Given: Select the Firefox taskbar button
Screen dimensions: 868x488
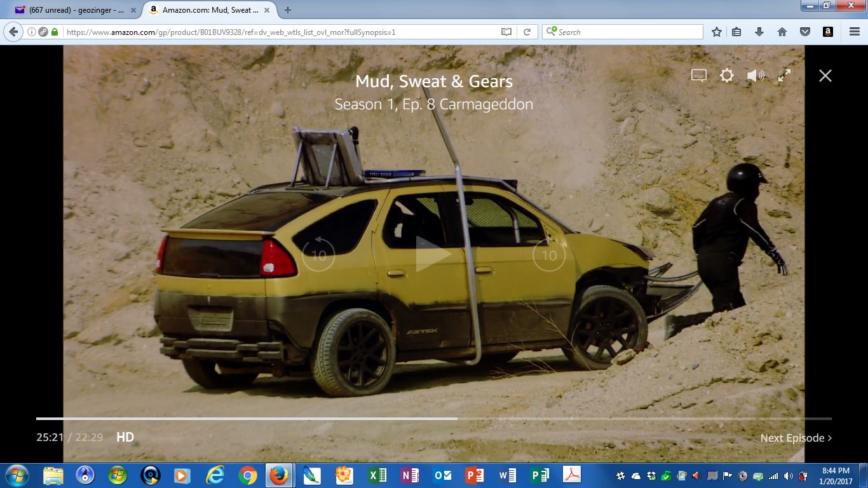Looking at the screenshot, I should click(x=280, y=475).
